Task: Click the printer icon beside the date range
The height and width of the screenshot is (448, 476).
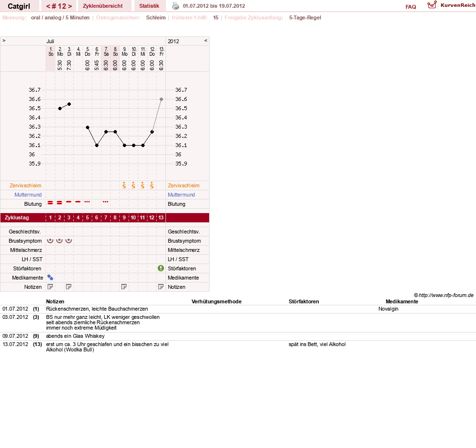Action: point(176,6)
